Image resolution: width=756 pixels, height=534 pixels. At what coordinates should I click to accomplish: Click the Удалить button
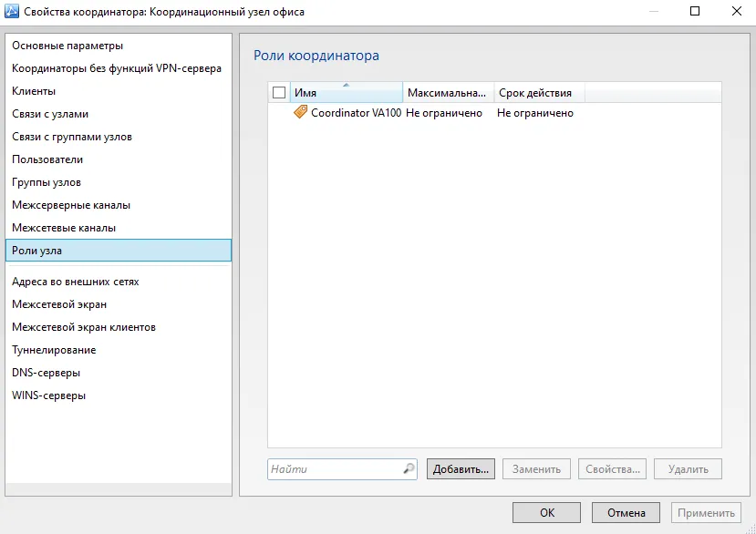coord(688,469)
